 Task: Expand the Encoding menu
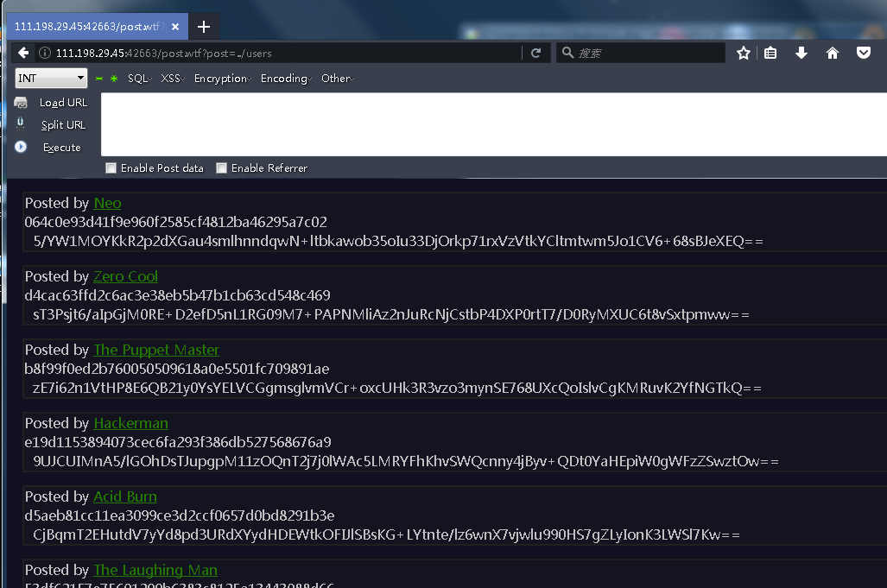pyautogui.click(x=286, y=79)
